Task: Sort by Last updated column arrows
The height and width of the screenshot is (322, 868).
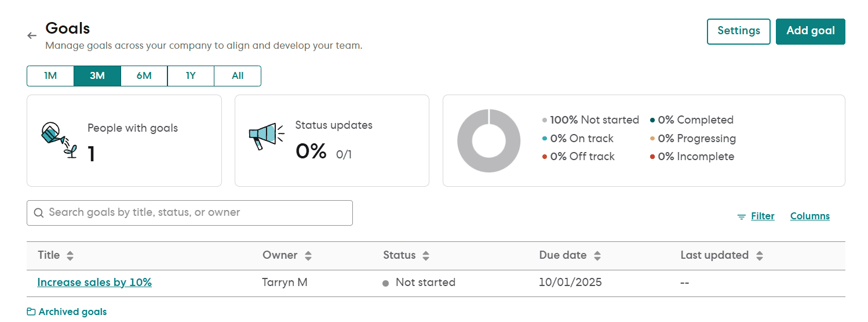Action: [x=760, y=255]
